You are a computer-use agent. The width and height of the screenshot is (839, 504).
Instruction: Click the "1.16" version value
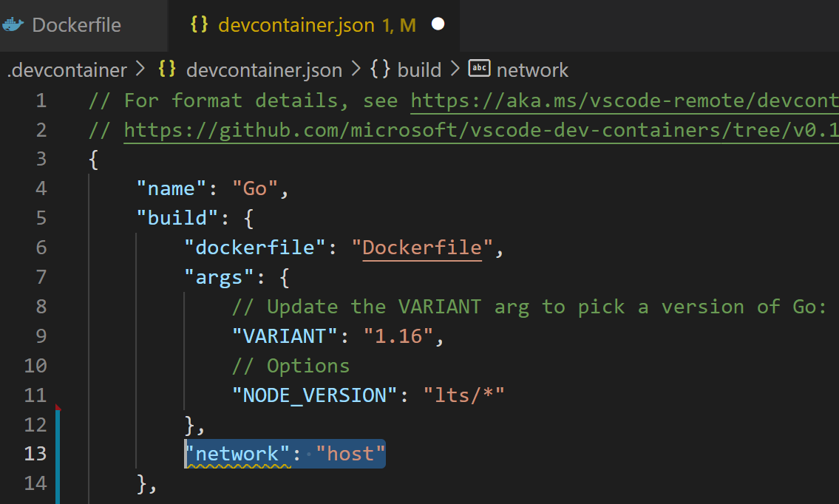point(398,336)
